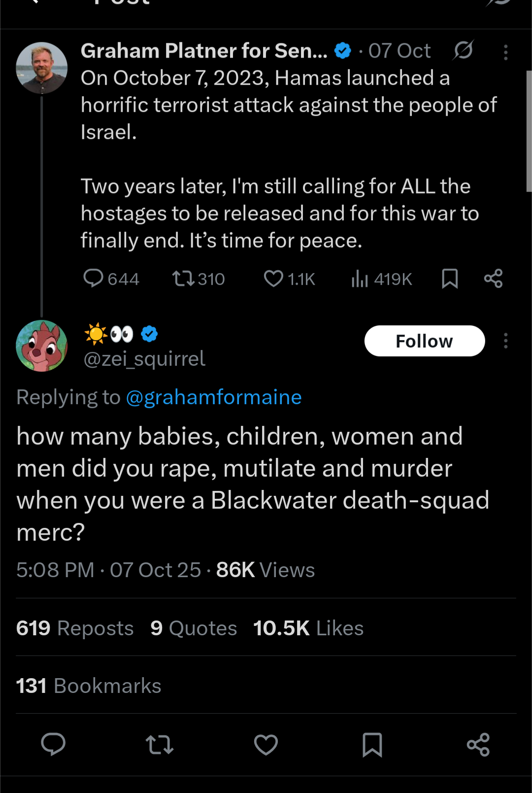Open @zei_squirrel squirrel profile picture
This screenshot has height=793, width=532.
(42, 345)
